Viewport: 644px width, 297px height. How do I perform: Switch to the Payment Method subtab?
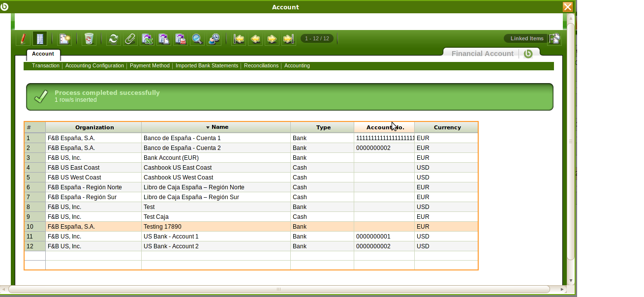point(150,66)
